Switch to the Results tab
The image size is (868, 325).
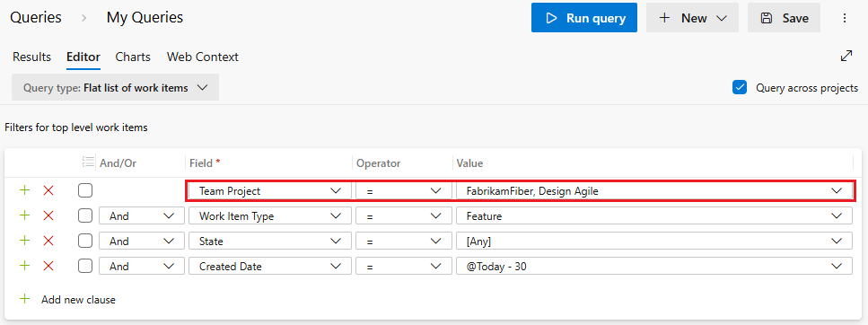(31, 57)
